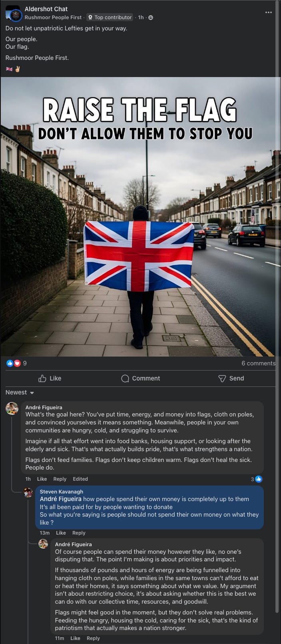Expand the Newest comment sort dropdown

pos(20,392)
